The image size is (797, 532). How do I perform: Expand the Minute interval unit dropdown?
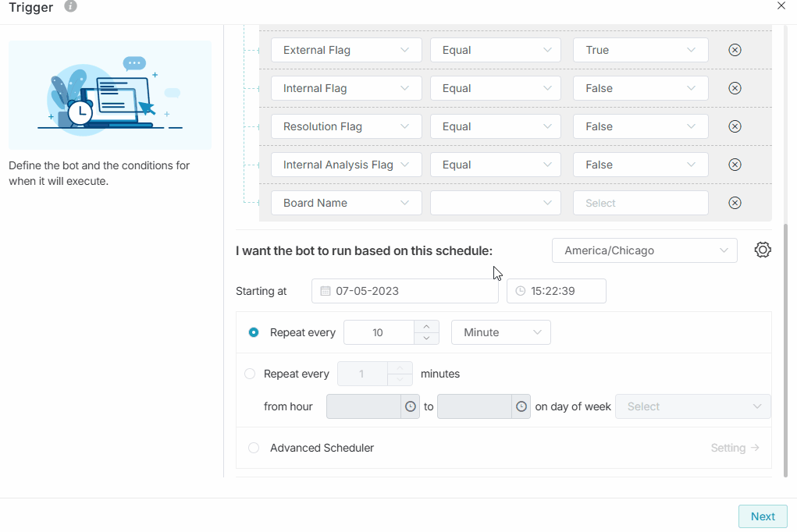coord(500,332)
